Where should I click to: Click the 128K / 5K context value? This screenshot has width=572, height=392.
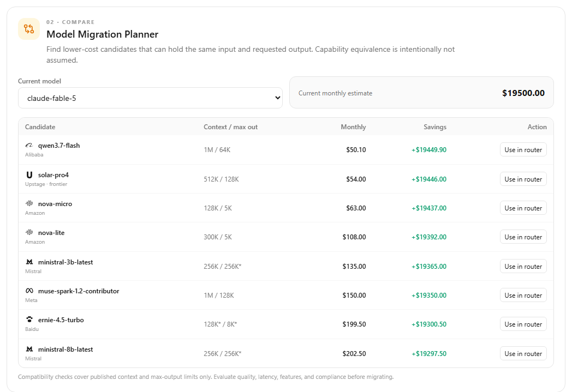click(218, 208)
